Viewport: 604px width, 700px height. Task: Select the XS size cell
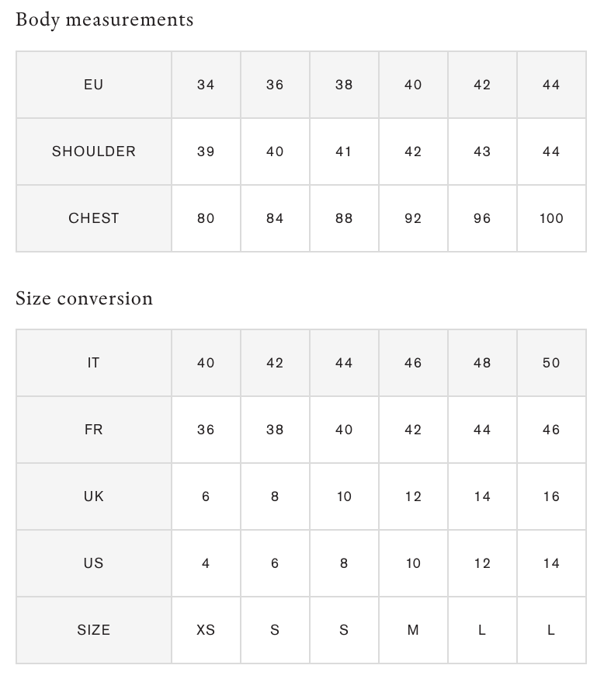pyautogui.click(x=206, y=630)
